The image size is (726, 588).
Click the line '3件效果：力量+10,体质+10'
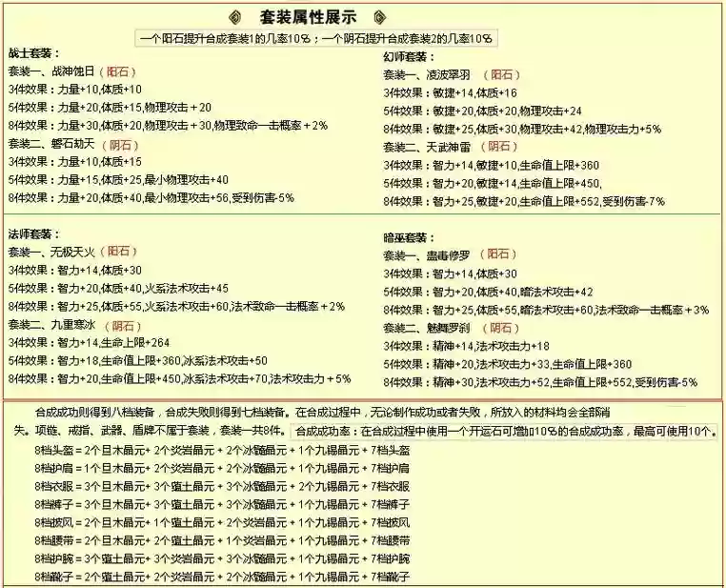coord(74,90)
